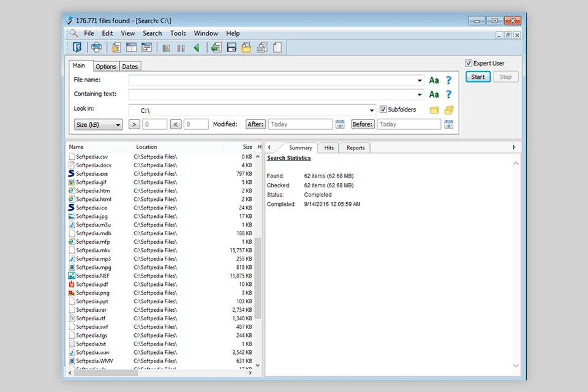588x392 pixels.
Task: Click left tab-scroll arrow beside Summary
Action: (x=269, y=147)
